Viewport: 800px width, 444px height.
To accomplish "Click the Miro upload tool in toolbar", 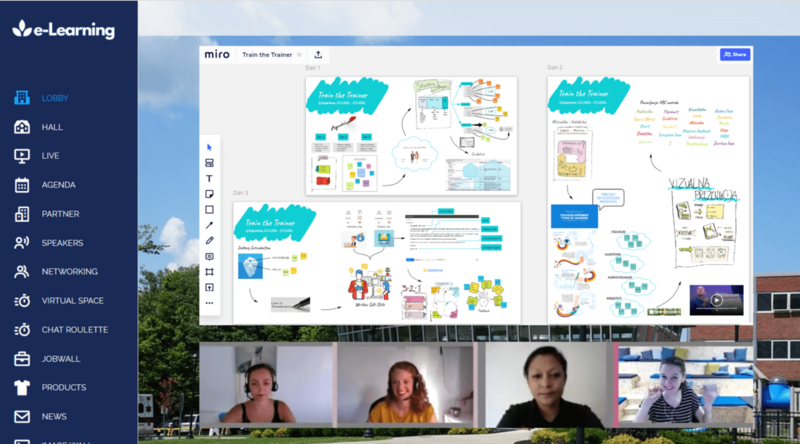I will coord(209,287).
